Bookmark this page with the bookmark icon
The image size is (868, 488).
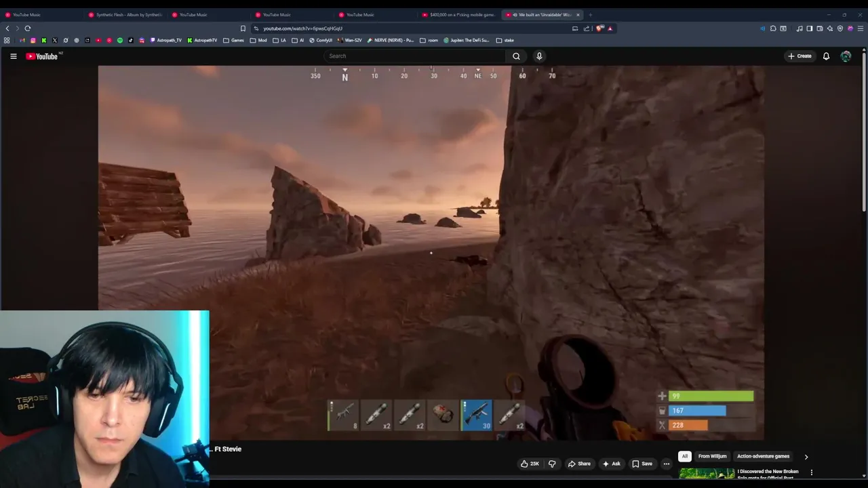click(x=243, y=28)
